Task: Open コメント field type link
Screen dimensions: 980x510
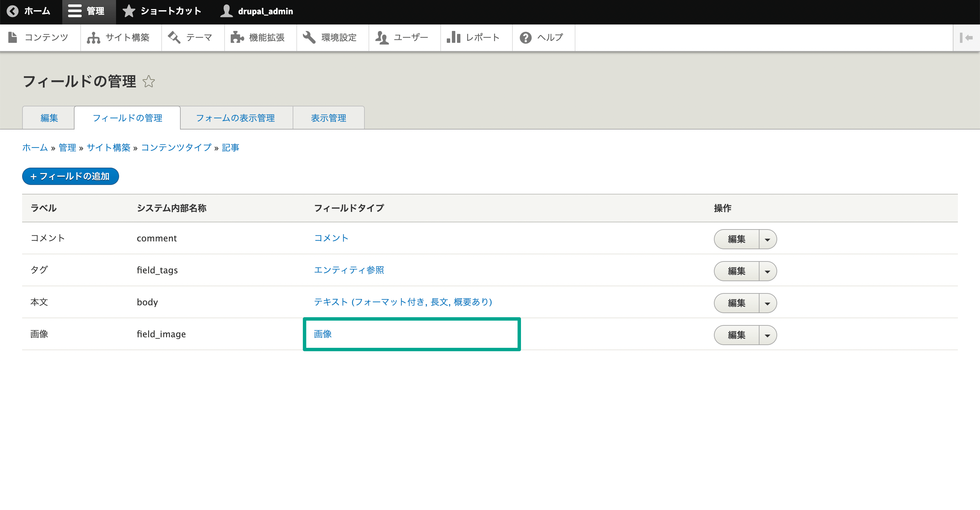Action: [x=331, y=238]
